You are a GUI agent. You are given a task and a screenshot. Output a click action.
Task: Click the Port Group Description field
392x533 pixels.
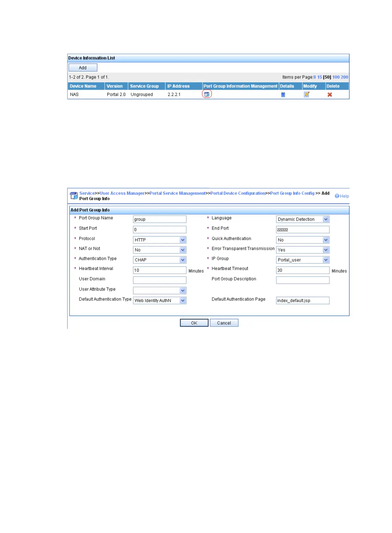click(303, 280)
